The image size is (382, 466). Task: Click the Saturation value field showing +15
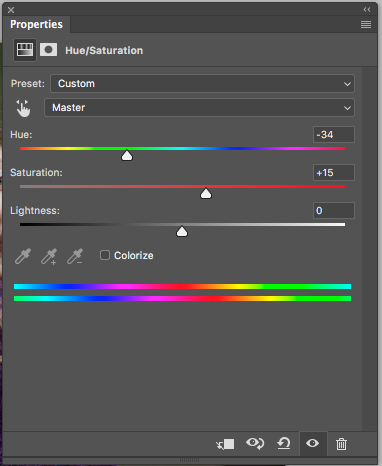[334, 173]
